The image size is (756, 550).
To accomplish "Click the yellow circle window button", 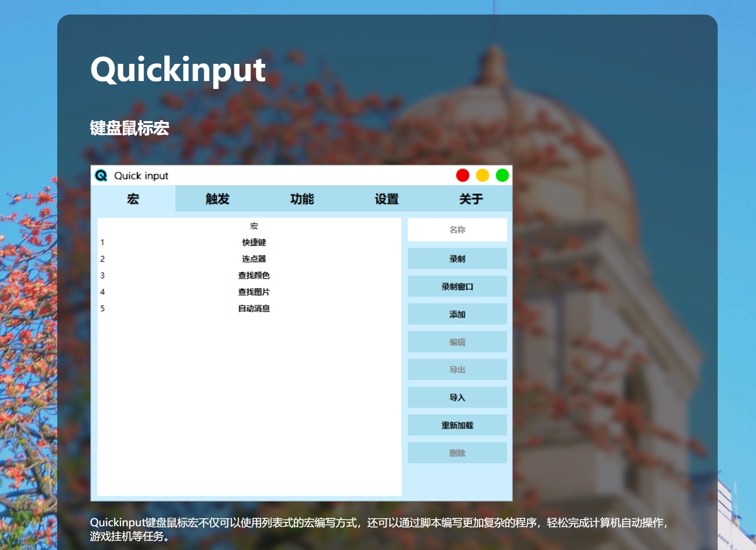I will pos(483,175).
